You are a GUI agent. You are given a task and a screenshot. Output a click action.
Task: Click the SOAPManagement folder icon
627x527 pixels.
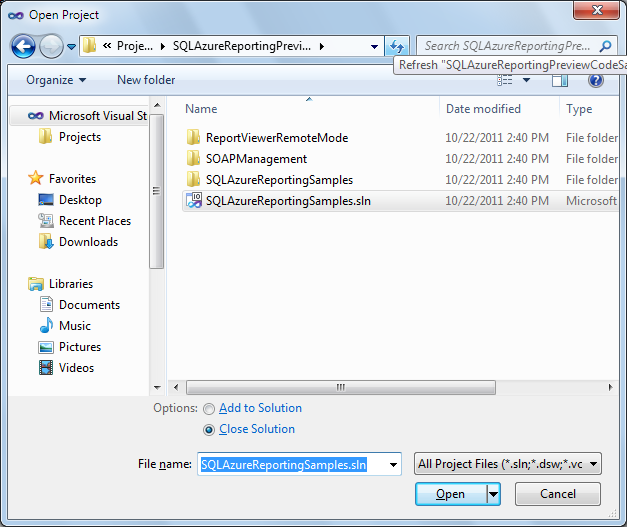coord(193,158)
